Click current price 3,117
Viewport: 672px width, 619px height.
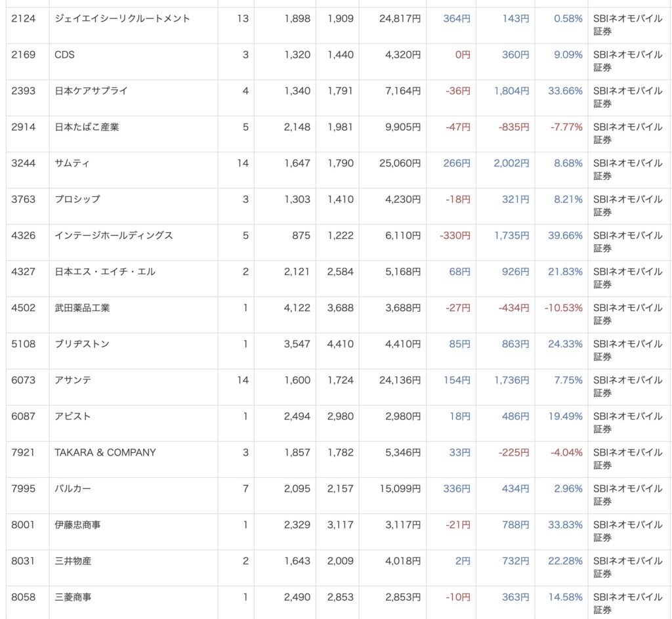341,524
